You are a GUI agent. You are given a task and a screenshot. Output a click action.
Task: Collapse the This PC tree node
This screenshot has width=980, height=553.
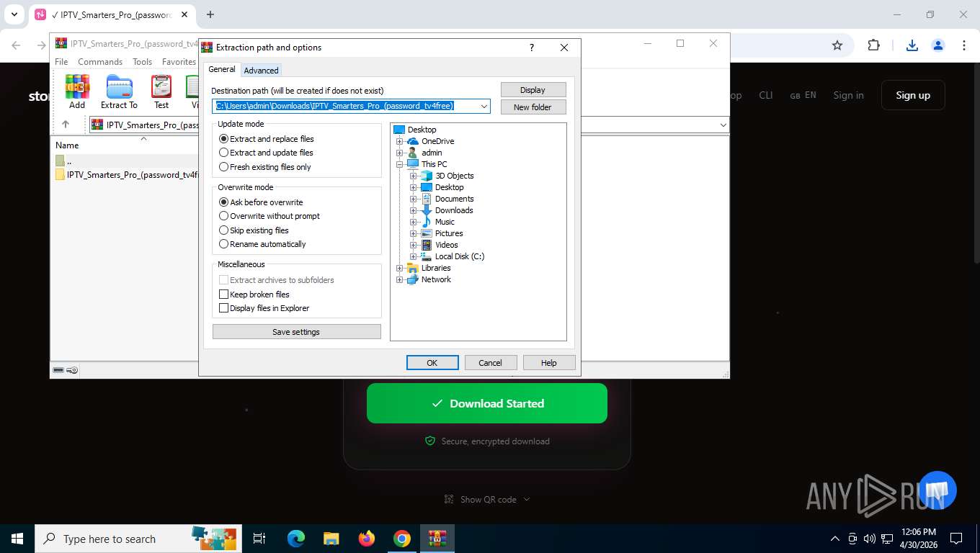pyautogui.click(x=399, y=164)
